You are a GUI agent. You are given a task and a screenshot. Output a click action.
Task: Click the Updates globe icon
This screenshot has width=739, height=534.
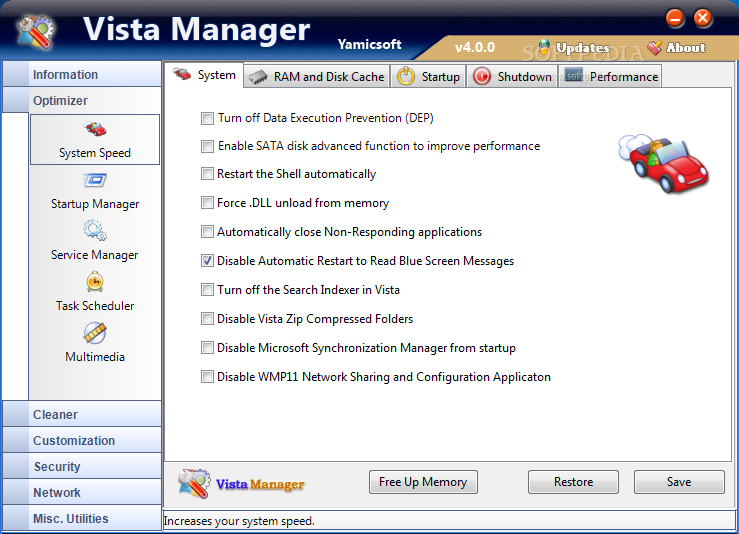[x=544, y=47]
